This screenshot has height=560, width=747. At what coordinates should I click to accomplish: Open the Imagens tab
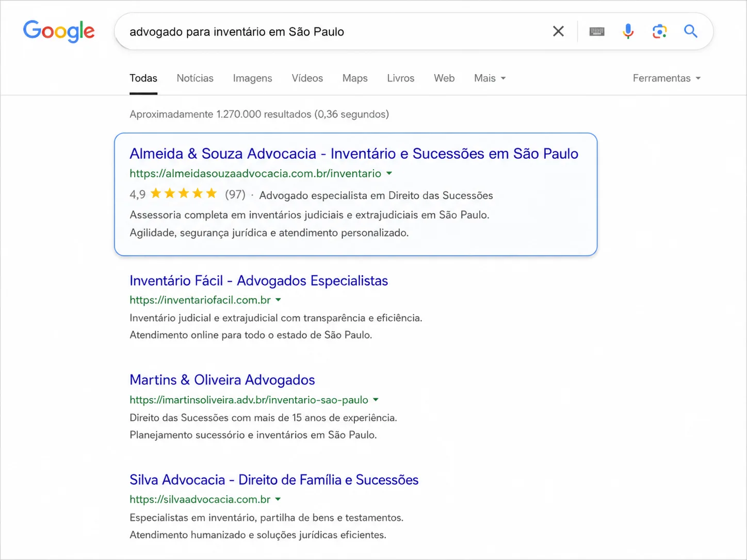coord(252,78)
